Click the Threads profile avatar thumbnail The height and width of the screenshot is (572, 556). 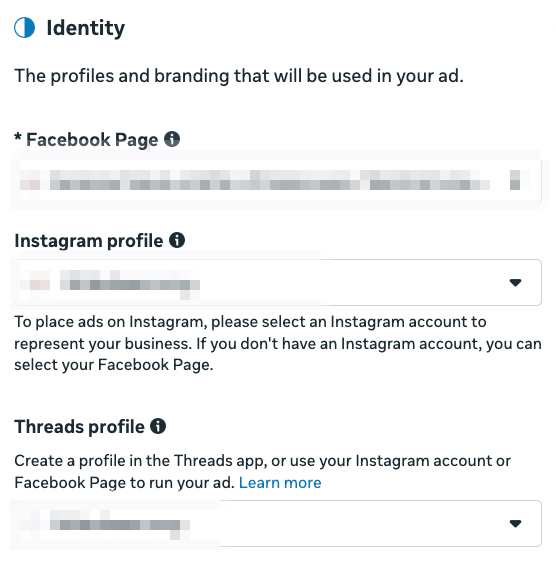[x=30, y=525]
